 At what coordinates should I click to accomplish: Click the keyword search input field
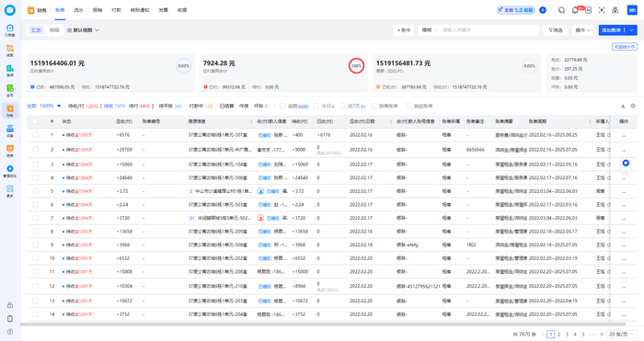pos(489,30)
